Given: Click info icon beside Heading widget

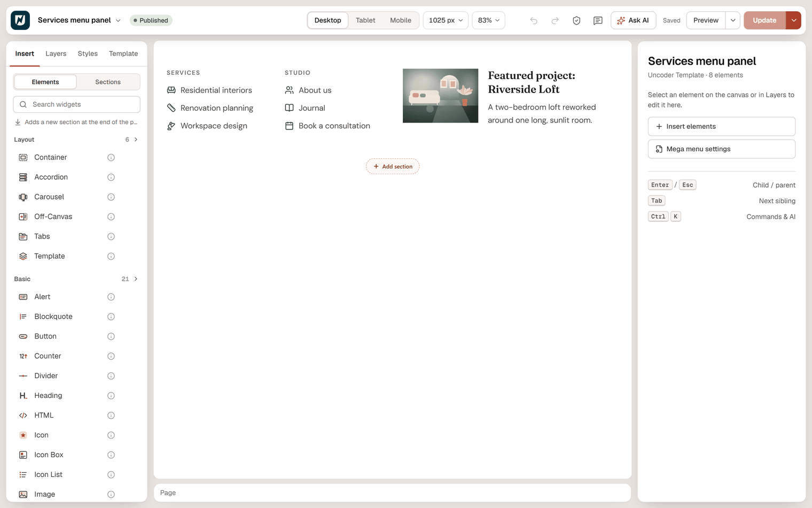Looking at the screenshot, I should (111, 396).
